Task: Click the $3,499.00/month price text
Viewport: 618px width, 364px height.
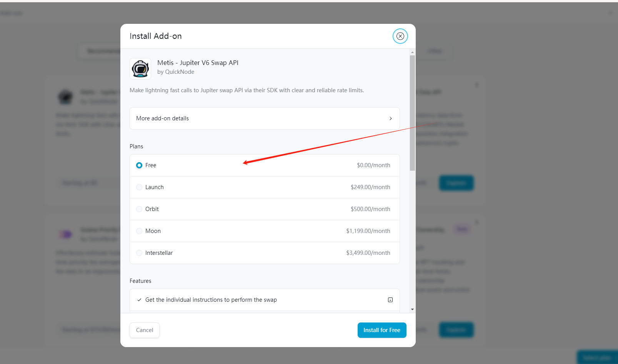Action: [368, 253]
